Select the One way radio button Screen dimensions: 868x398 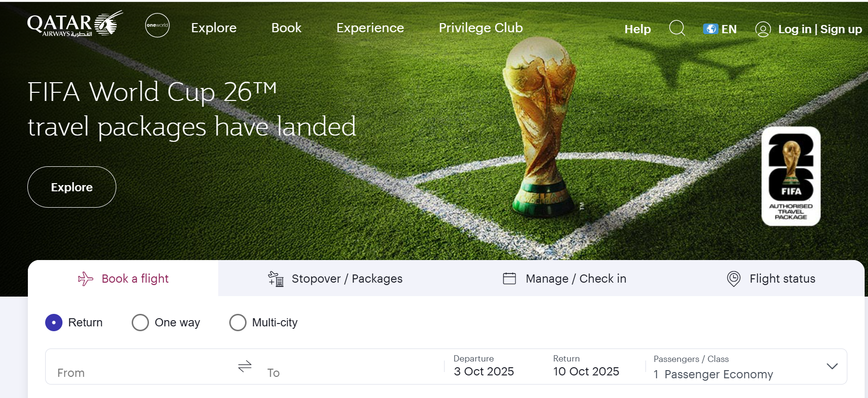coord(140,323)
